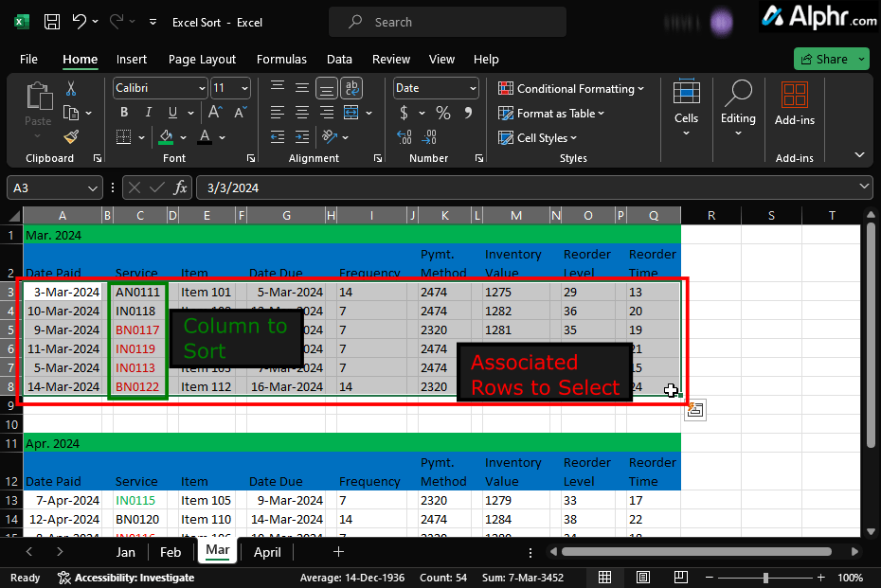881x588 pixels.
Task: Click the Name Box showing A3
Action: 55,188
